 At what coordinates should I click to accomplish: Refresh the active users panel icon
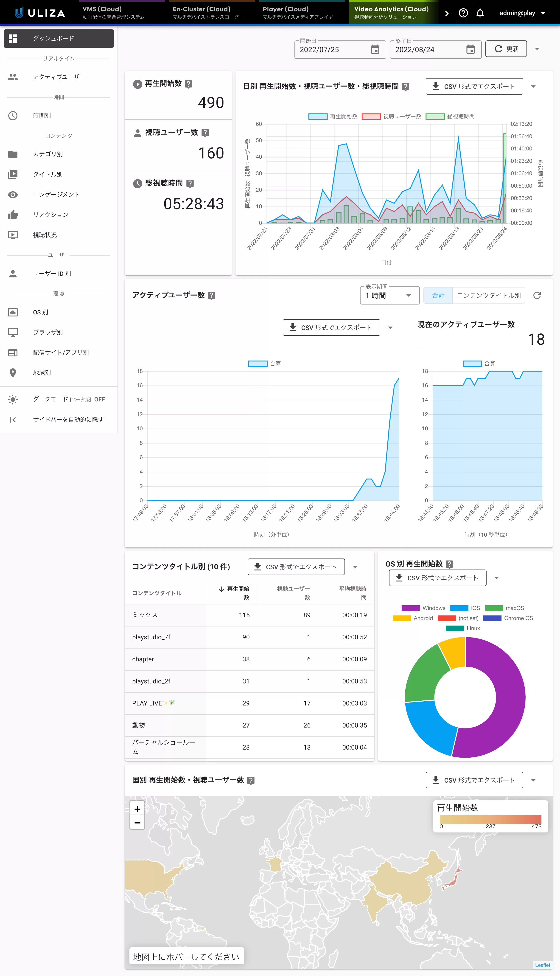click(x=537, y=295)
